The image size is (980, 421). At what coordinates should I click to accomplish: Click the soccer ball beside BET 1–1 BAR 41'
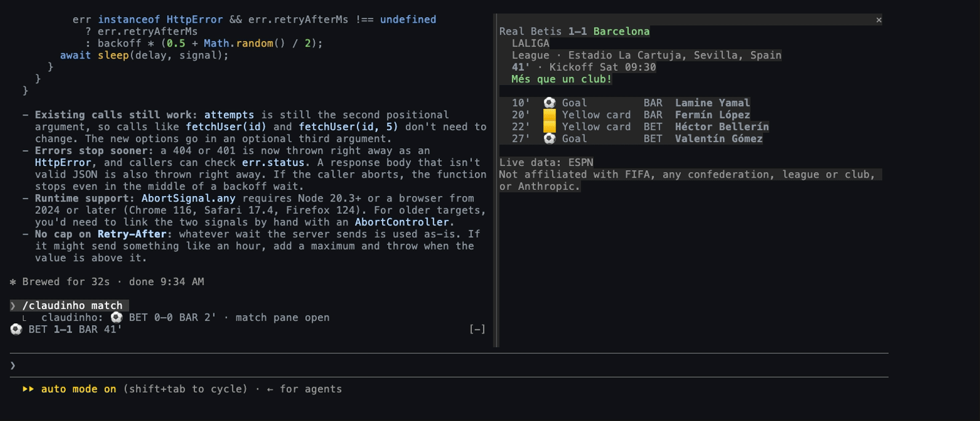click(16, 329)
